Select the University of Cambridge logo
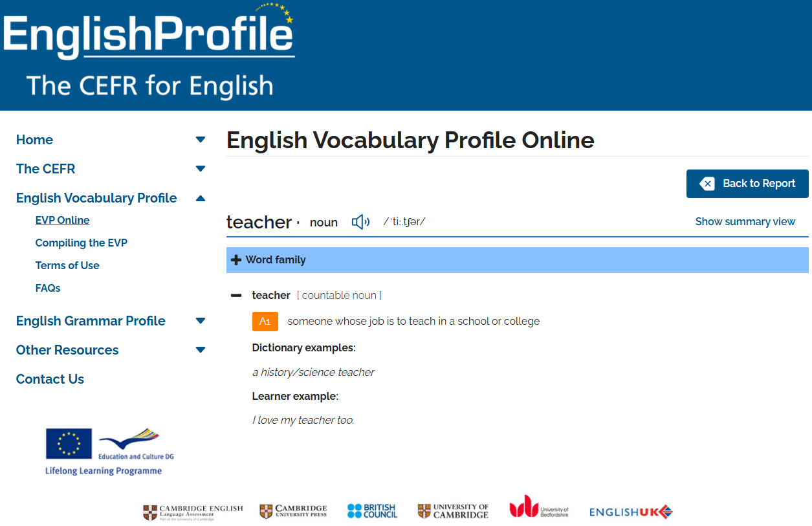812x526 pixels. [453, 510]
